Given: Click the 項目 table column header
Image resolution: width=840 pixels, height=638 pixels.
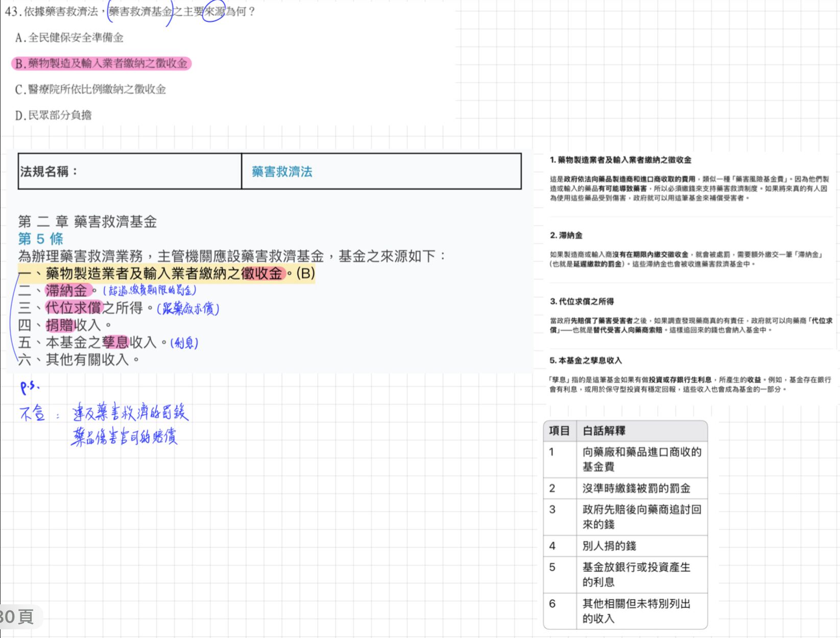Looking at the screenshot, I should coord(559,431).
